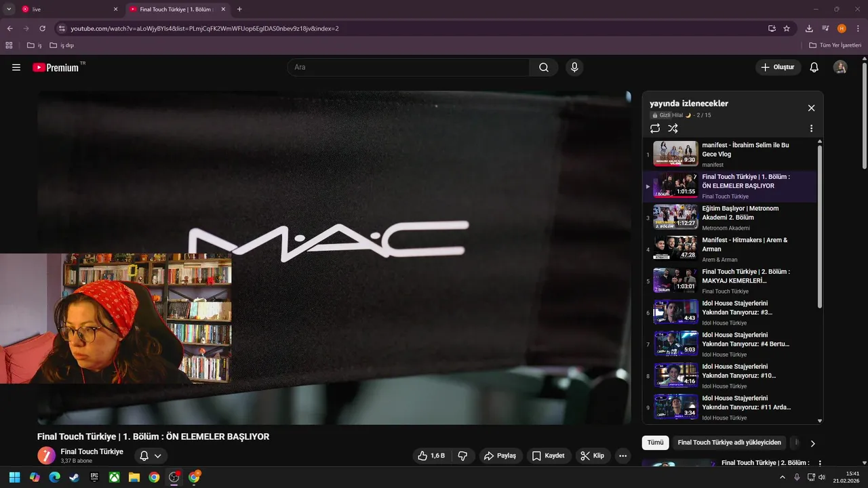868x488 pixels.
Task: Open options for recommended Final Touch 2. Bölüm
Action: pos(820,463)
